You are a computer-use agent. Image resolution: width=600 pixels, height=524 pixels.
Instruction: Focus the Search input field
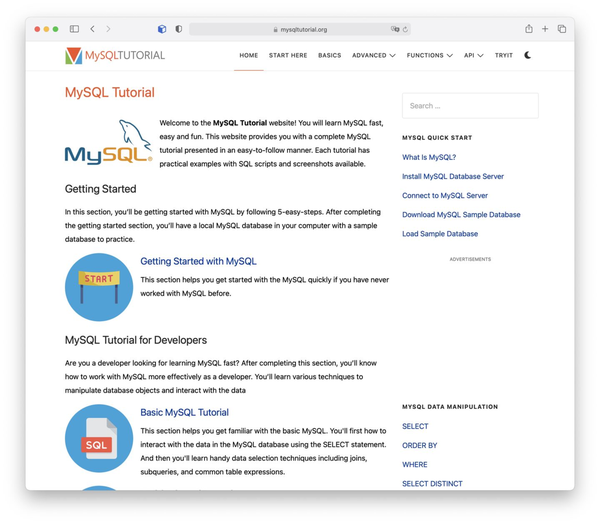point(470,106)
